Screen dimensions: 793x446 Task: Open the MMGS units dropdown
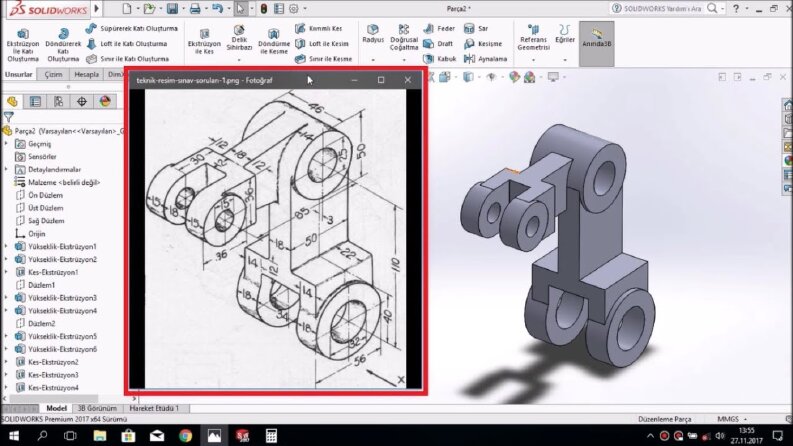click(x=732, y=419)
